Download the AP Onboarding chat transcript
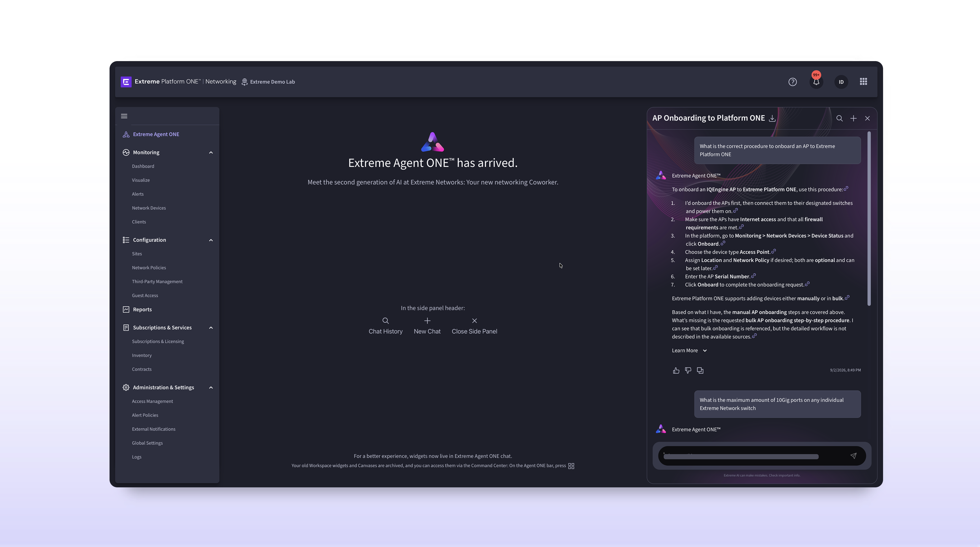 [772, 118]
